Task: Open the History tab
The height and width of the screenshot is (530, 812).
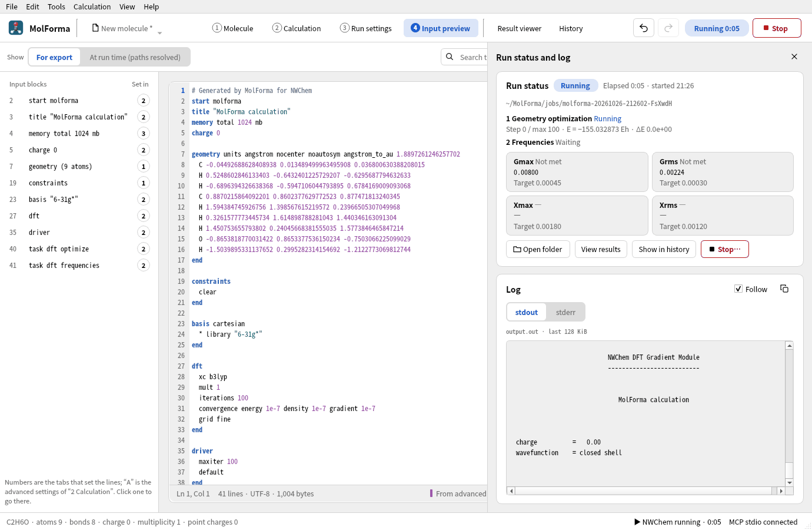Action: coord(571,28)
